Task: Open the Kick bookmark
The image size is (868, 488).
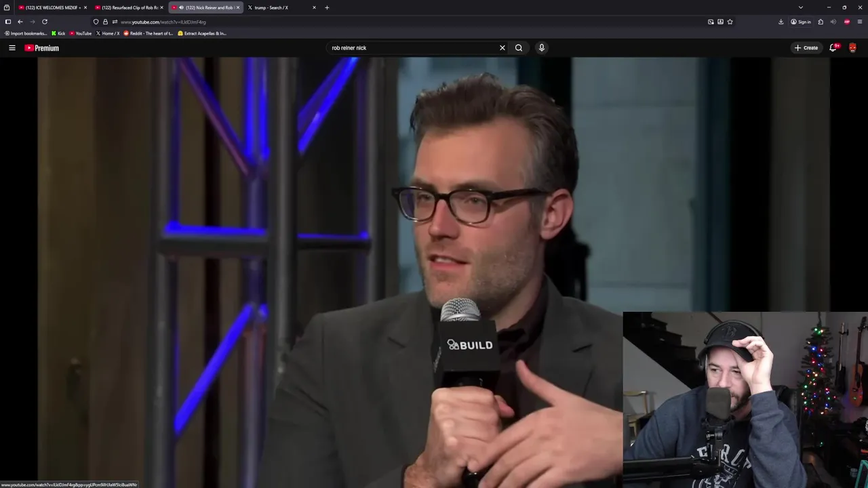Action: coord(58,33)
